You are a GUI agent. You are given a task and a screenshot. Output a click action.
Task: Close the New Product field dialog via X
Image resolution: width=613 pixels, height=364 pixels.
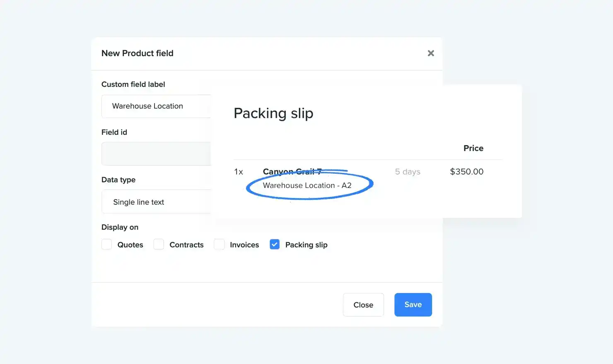(x=431, y=53)
